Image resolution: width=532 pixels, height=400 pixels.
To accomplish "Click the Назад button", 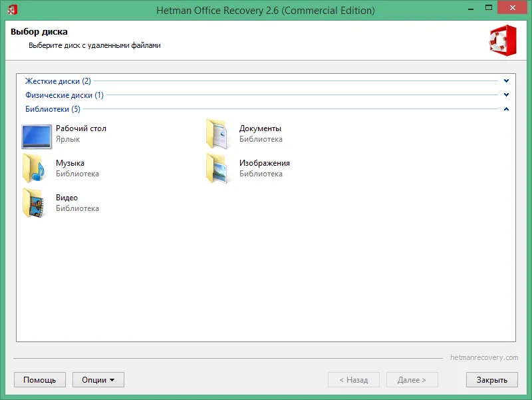I will click(354, 379).
